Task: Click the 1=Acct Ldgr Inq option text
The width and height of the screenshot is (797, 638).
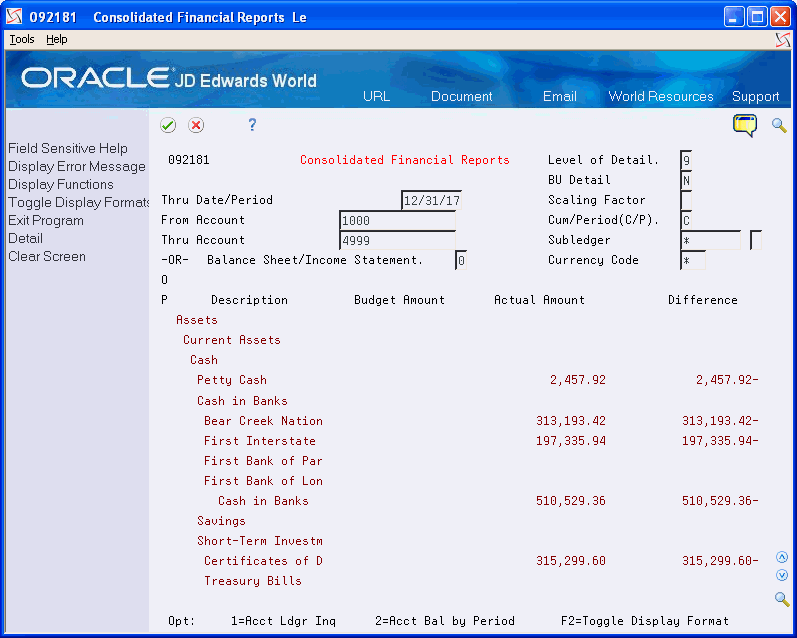Action: pos(283,621)
